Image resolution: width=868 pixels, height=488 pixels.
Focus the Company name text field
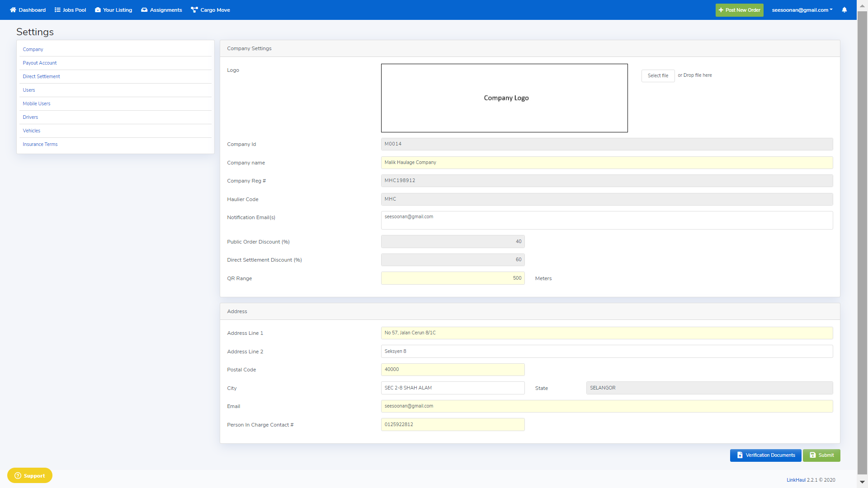point(606,163)
